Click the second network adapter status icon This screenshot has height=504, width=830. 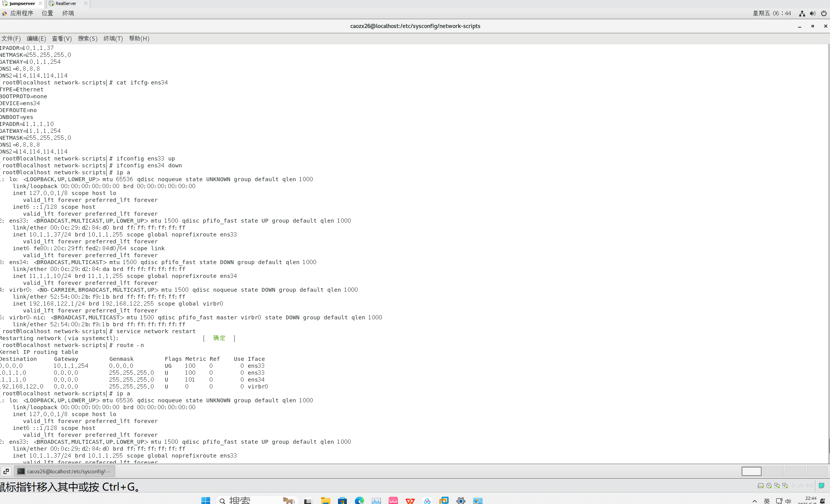tap(785, 486)
